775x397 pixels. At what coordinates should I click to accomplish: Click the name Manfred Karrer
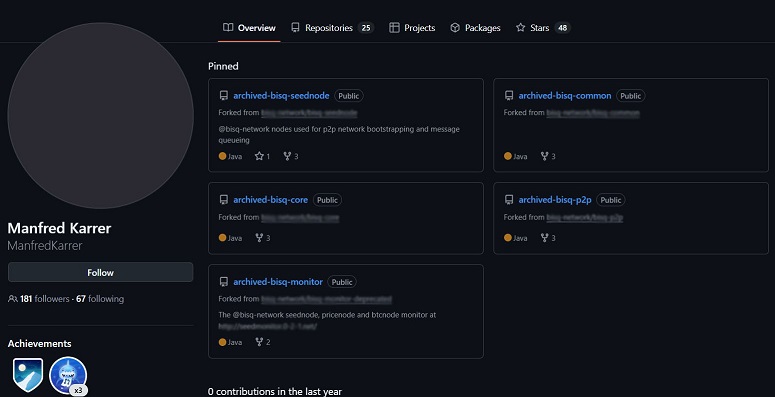(59, 228)
